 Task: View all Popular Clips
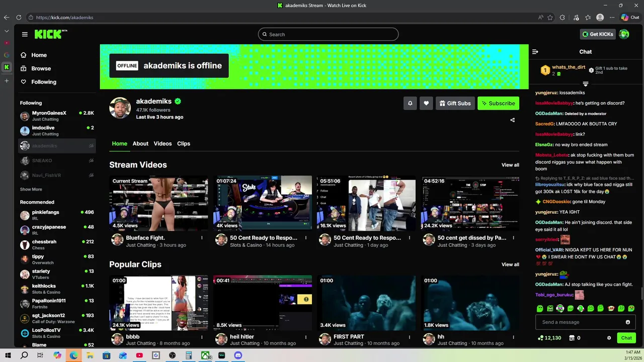pyautogui.click(x=510, y=264)
